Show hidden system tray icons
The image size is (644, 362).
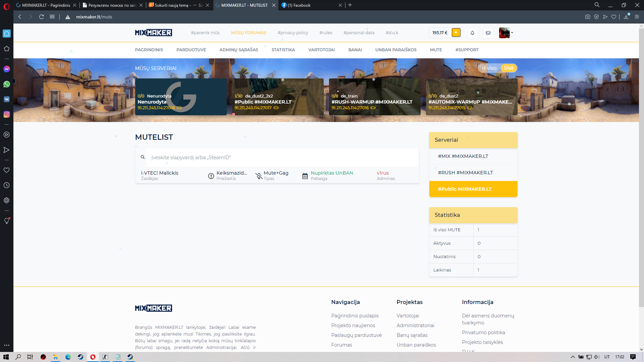[x=573, y=357]
